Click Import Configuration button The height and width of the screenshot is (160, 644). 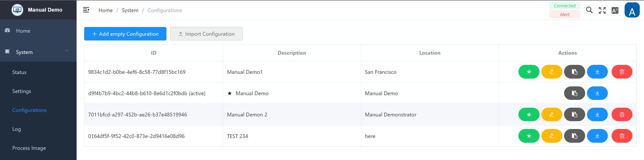[x=206, y=34]
